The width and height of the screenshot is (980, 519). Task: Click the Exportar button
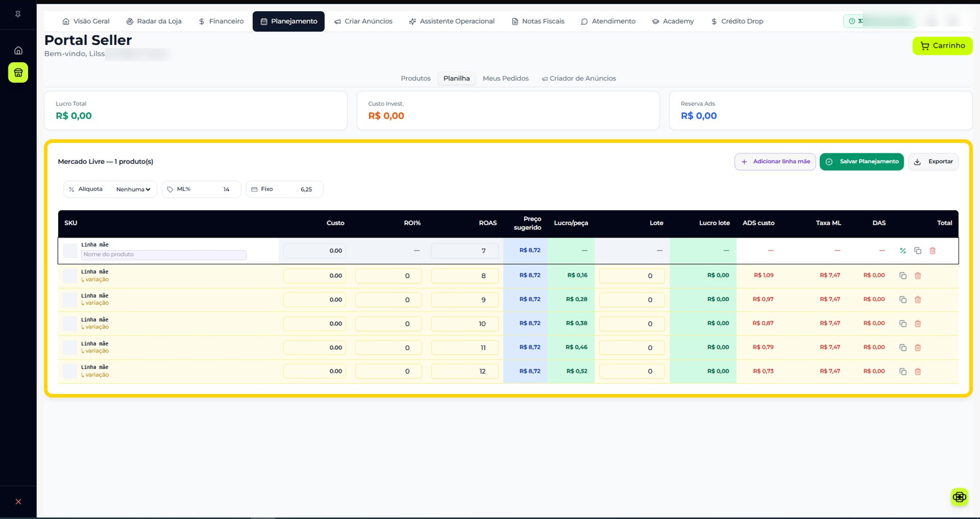[933, 161]
